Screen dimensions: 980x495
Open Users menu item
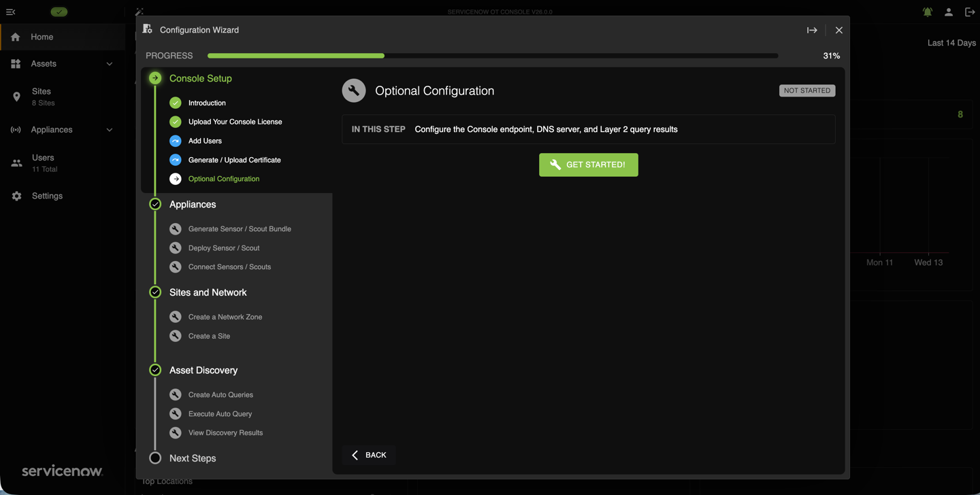63,163
